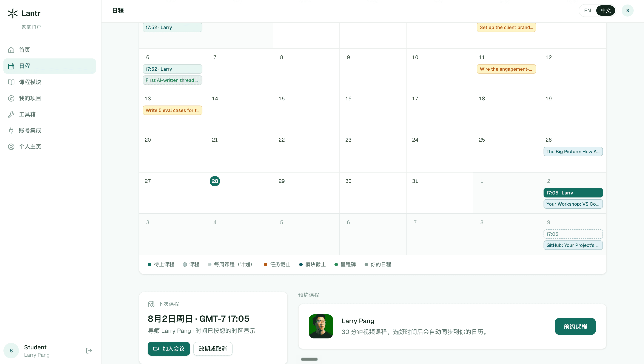
Task: Open the 17:05 · Larry session on the 2nd
Action: pos(573,193)
